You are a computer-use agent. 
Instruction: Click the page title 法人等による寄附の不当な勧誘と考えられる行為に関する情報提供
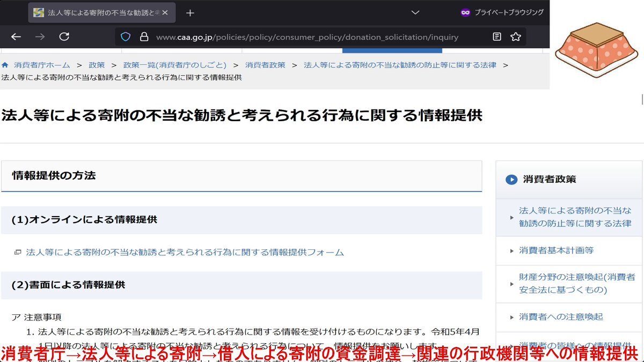242,115
